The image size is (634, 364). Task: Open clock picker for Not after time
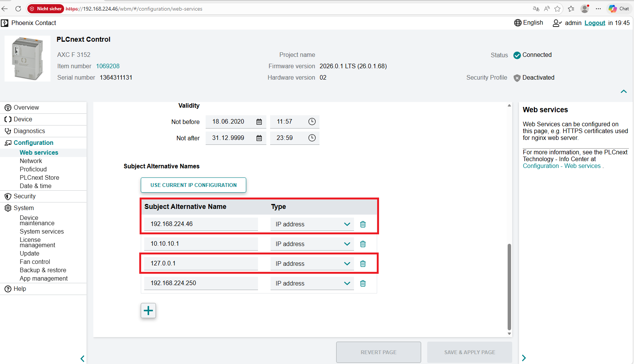pos(312,138)
